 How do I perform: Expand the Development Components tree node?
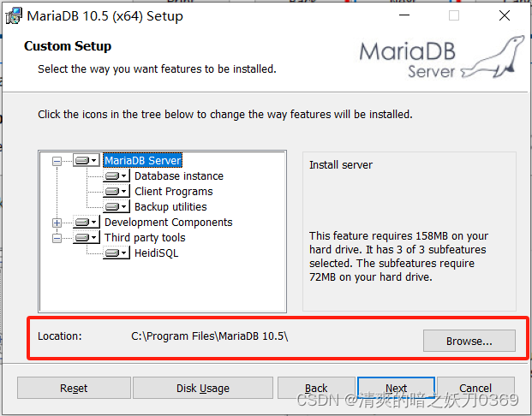coord(57,223)
